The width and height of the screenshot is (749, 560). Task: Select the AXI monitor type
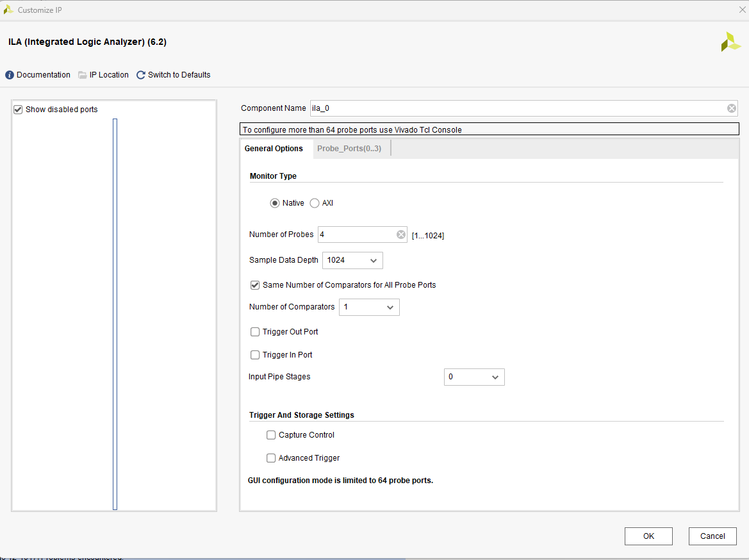tap(315, 203)
